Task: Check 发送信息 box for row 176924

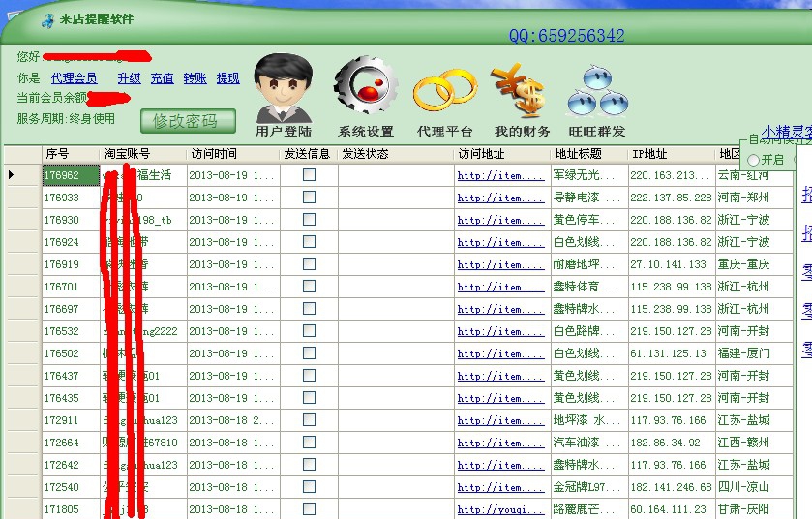Action: tap(309, 242)
